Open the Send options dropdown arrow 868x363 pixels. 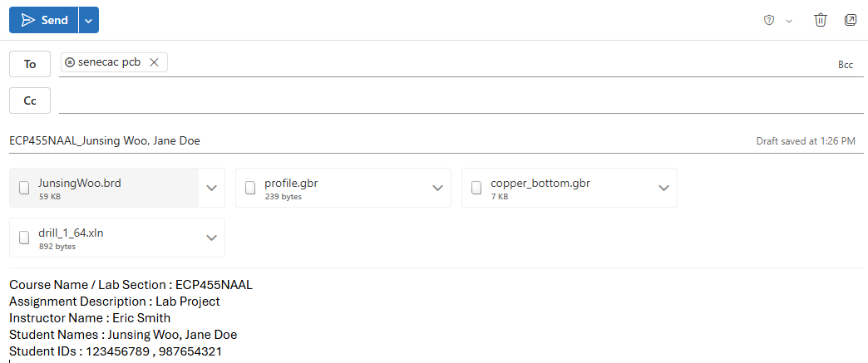coord(89,20)
